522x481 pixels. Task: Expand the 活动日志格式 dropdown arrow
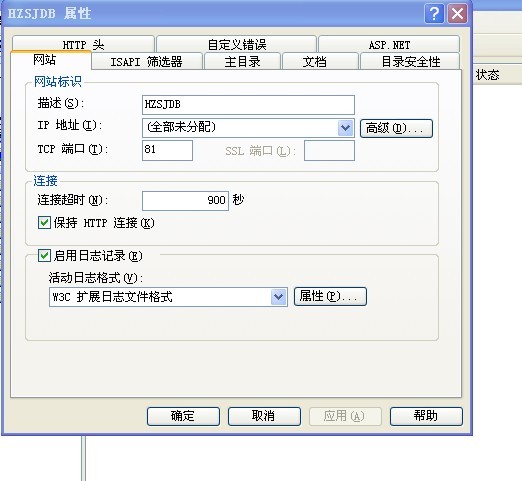pos(279,297)
